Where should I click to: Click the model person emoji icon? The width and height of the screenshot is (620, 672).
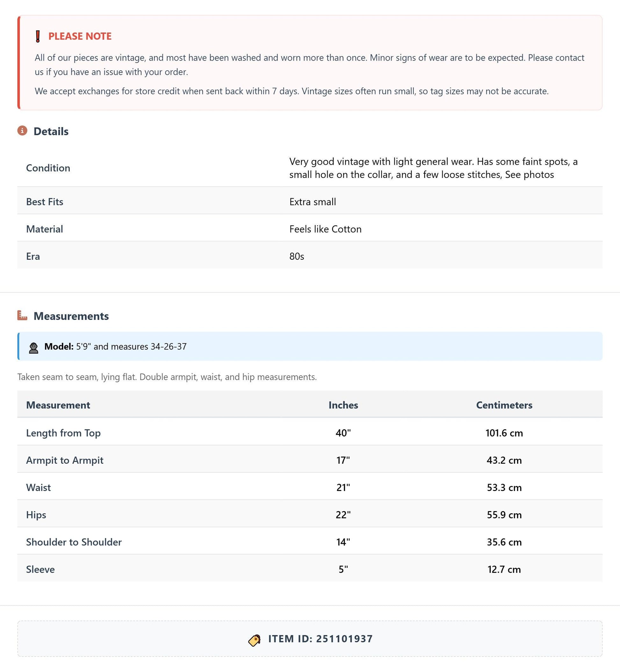[33, 348]
